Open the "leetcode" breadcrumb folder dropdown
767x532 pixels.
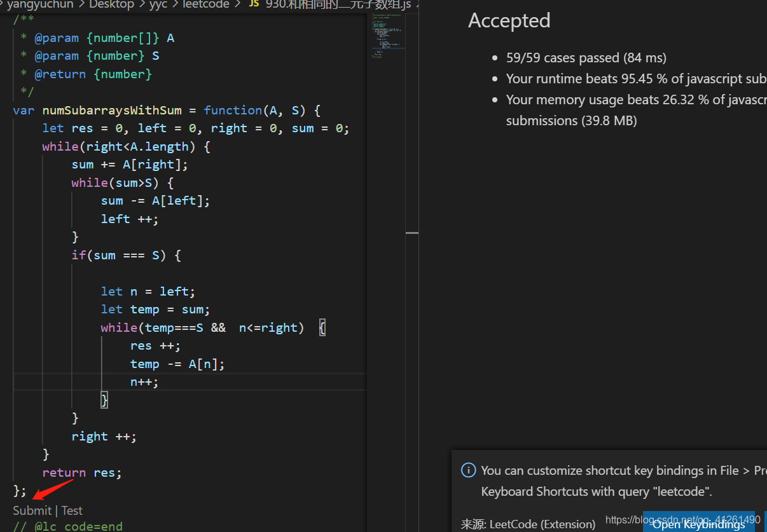pos(206,5)
